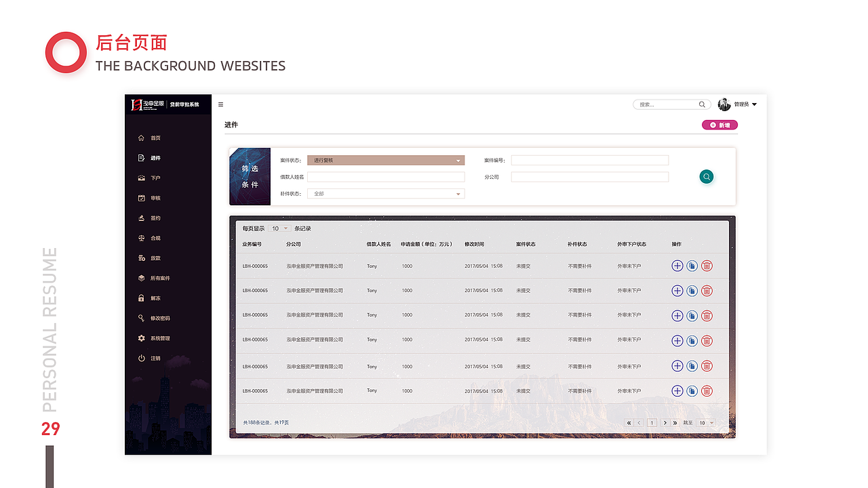This screenshot has width=868, height=488.
Task: Click the 外审下户状态 column header
Action: (632, 244)
